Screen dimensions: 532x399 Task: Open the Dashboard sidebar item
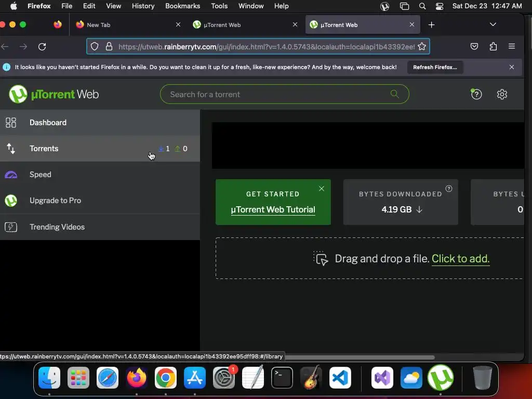(100, 123)
